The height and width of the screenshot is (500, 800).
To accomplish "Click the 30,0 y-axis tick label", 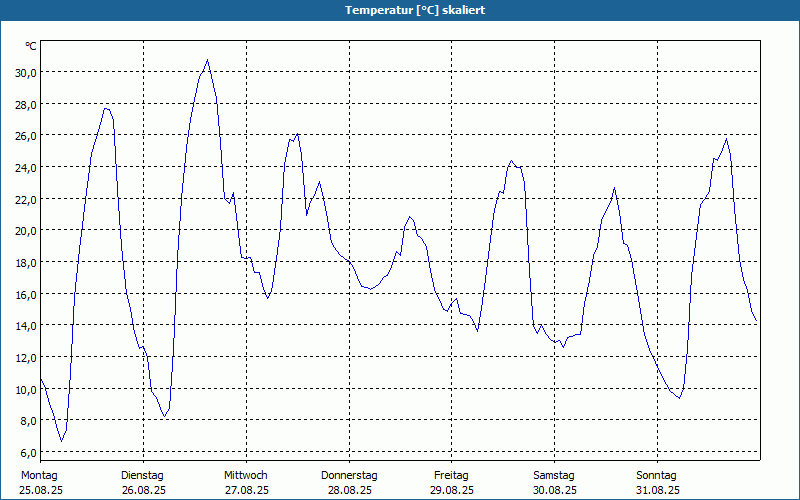I will pyautogui.click(x=26, y=72).
